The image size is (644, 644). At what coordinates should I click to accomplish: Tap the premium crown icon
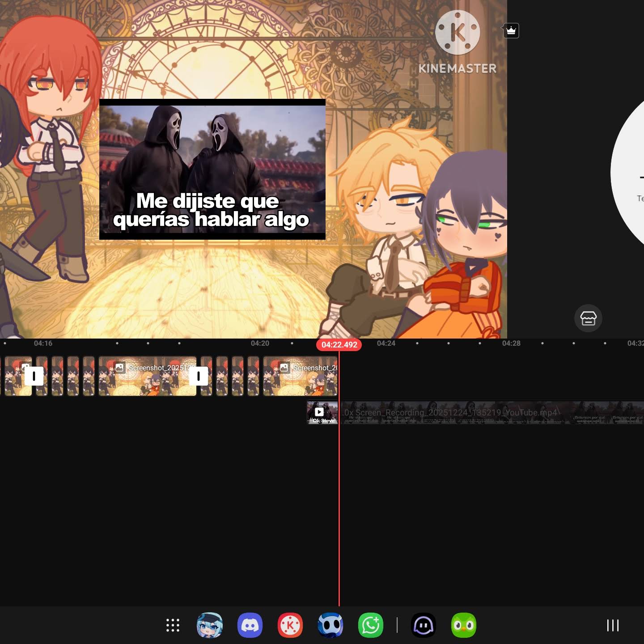511,31
